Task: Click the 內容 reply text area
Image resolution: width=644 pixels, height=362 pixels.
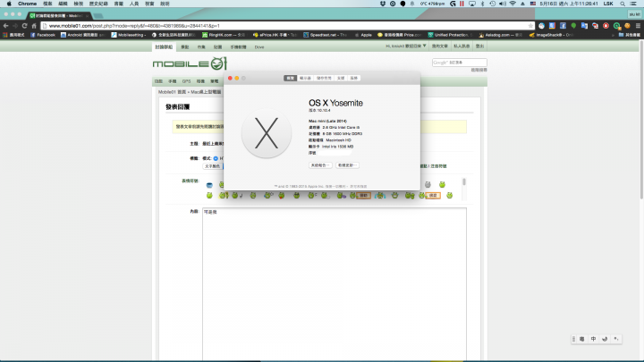Action: pos(335,284)
